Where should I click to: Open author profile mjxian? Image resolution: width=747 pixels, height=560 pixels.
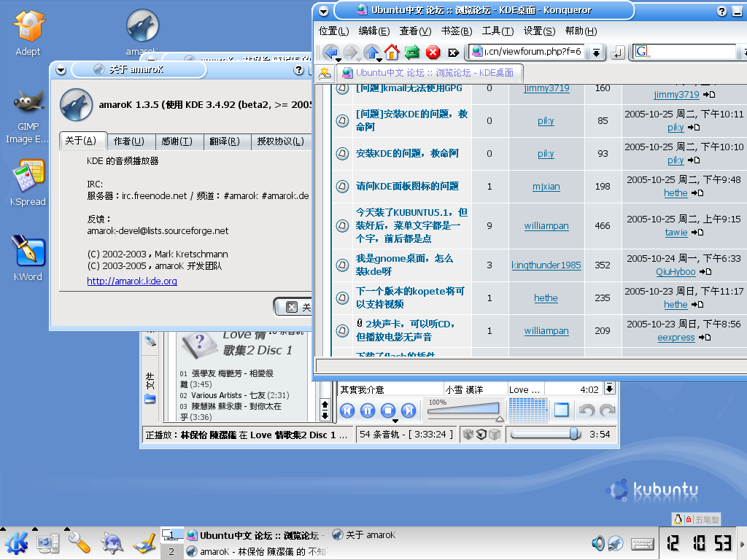tap(546, 187)
